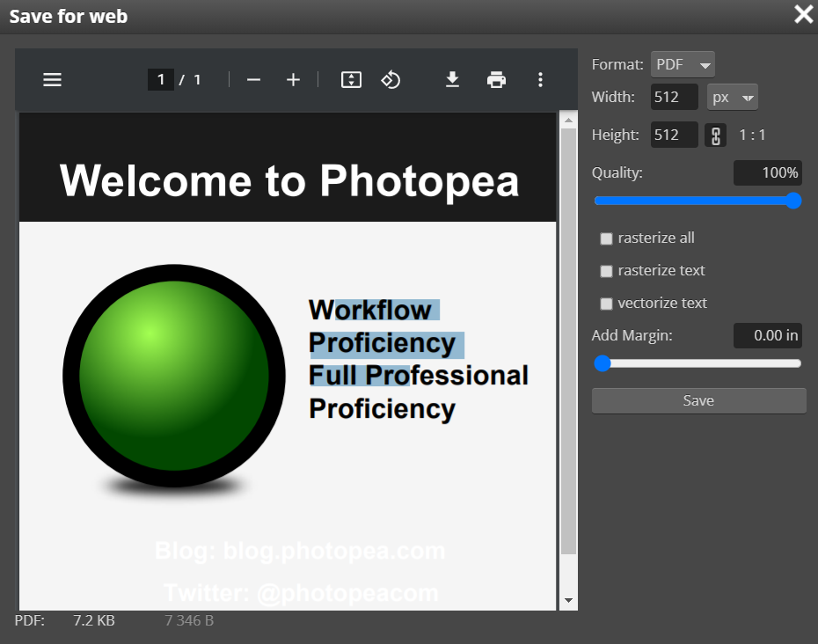
Task: Zoom in on the PDF preview
Action: (293, 79)
